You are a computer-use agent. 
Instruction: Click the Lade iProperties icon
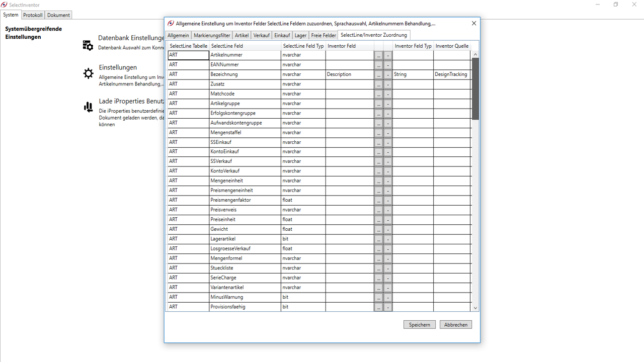pos(89,107)
